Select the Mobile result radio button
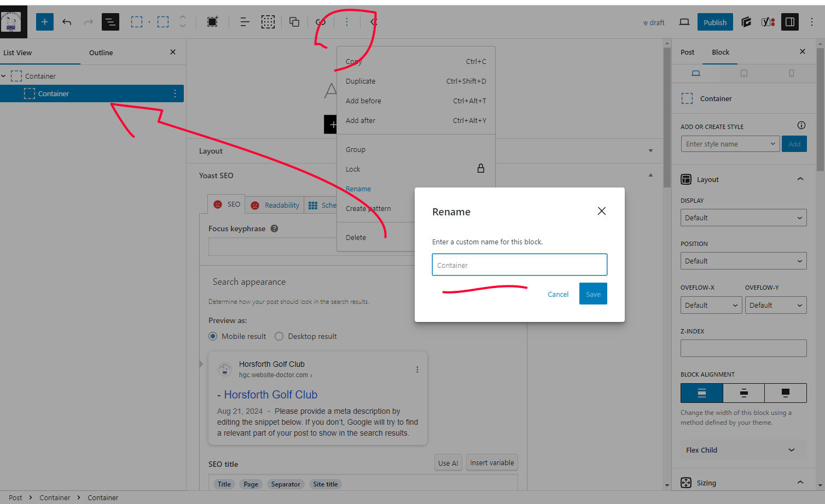825x504 pixels. click(x=213, y=336)
